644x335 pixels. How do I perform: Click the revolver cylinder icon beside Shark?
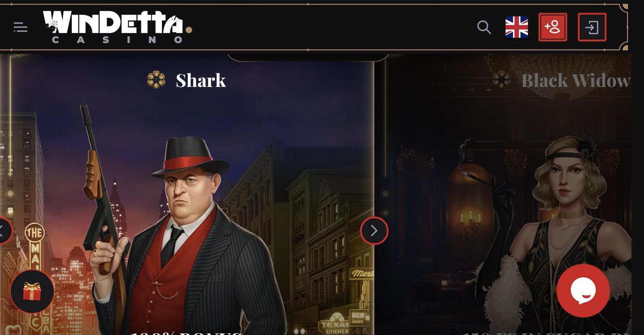[x=156, y=80]
